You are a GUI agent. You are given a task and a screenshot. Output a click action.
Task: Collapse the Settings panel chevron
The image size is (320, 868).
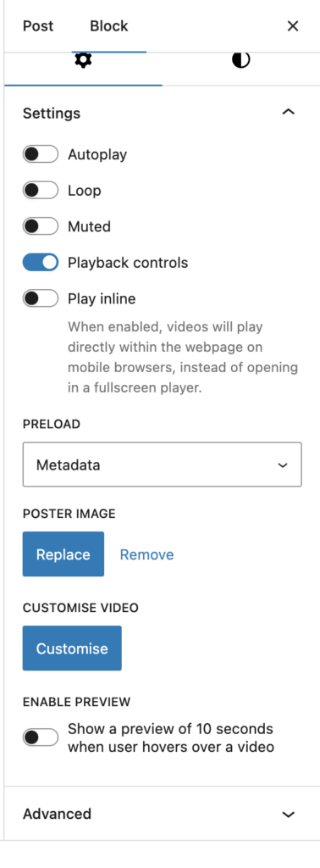289,113
